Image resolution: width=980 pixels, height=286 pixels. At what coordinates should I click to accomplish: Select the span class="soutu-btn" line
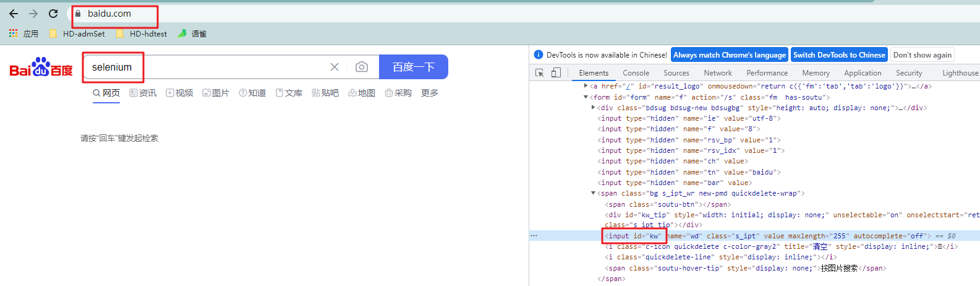(x=668, y=204)
